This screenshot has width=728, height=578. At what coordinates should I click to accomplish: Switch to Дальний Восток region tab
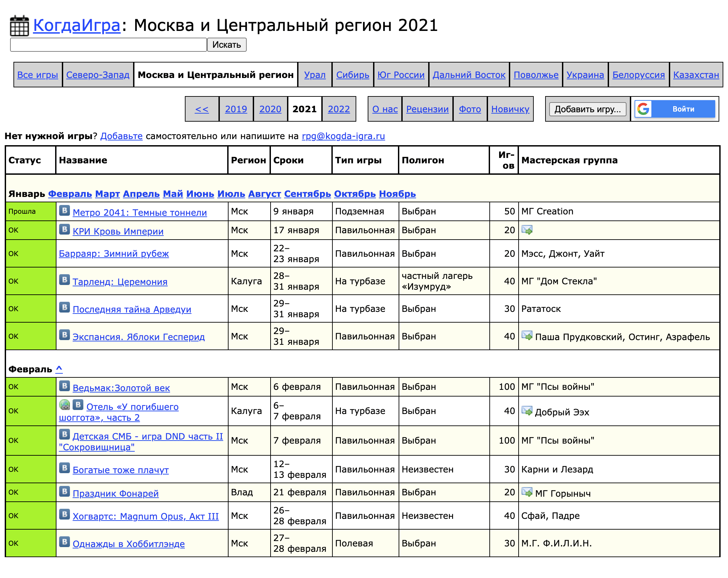coord(469,75)
